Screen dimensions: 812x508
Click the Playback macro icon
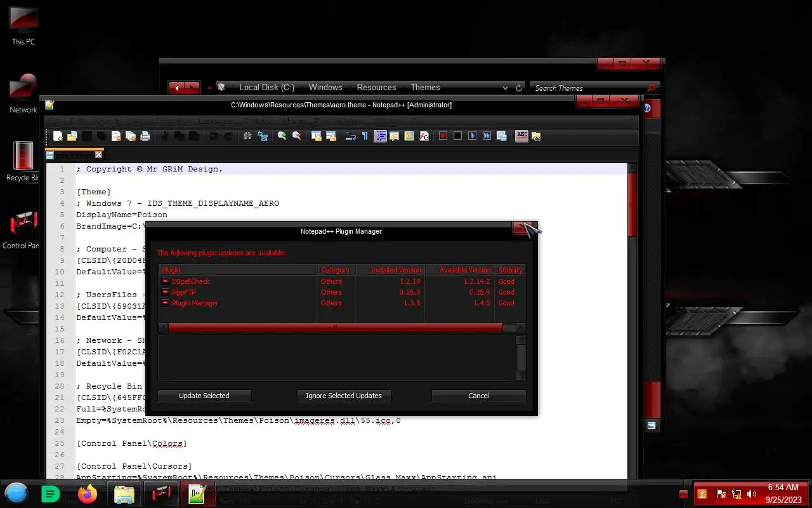click(x=472, y=136)
